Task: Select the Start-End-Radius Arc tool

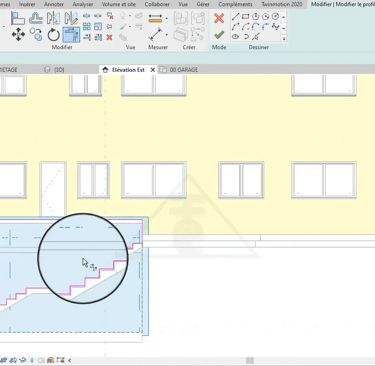Action: 235,27
